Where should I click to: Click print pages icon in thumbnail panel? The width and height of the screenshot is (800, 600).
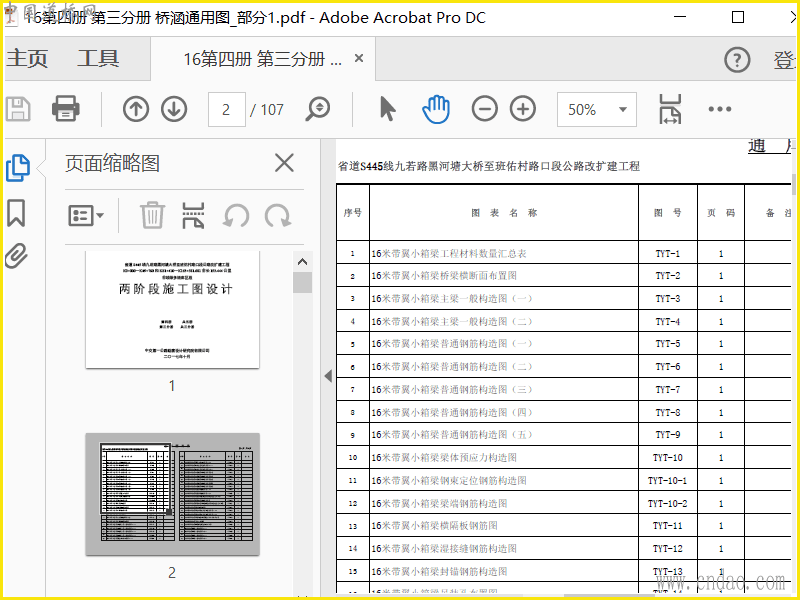(x=193, y=215)
